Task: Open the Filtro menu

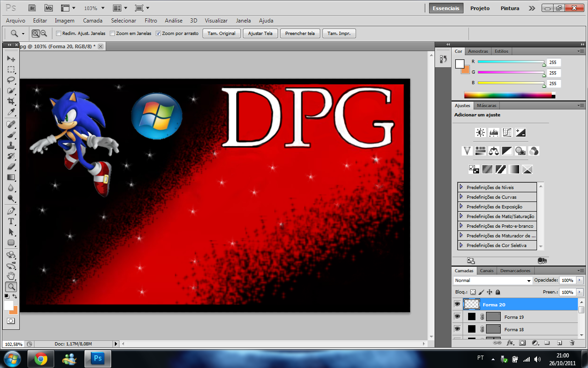Action: (151, 21)
